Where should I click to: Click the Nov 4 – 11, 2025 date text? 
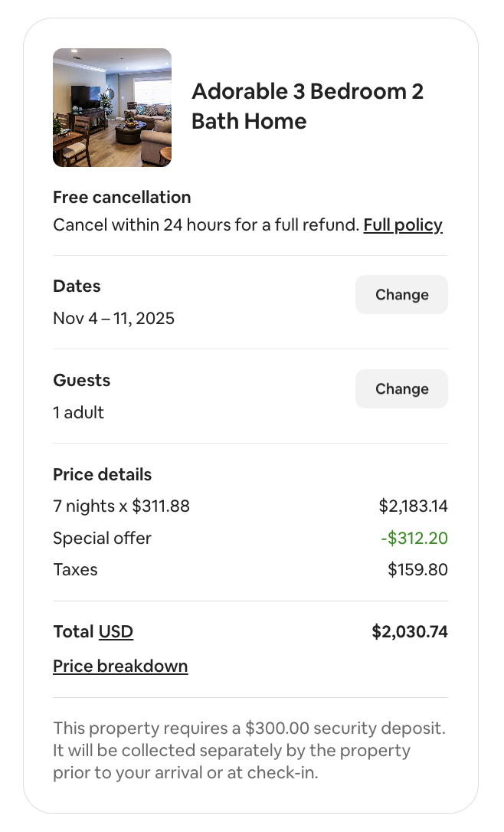pyautogui.click(x=113, y=318)
